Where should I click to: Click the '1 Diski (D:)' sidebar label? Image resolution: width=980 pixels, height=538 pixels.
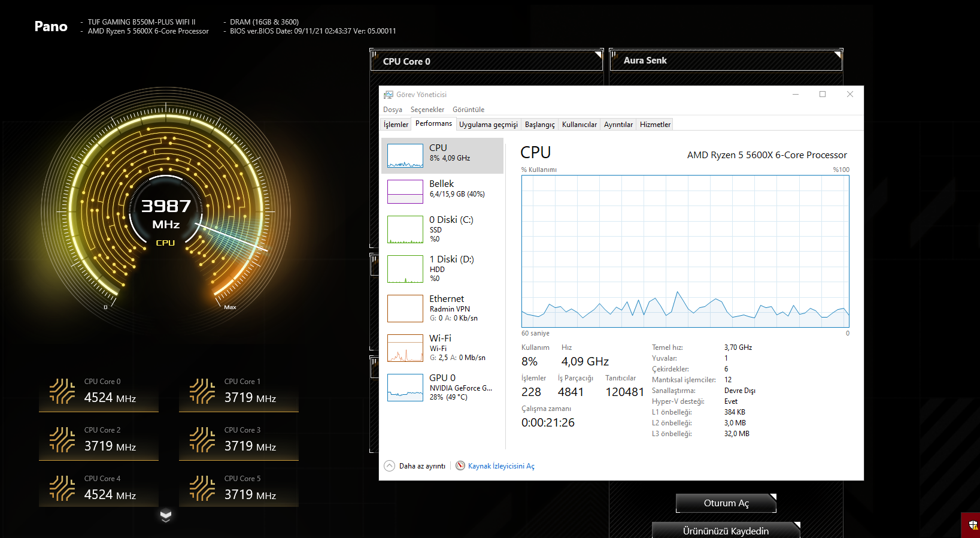(x=451, y=259)
